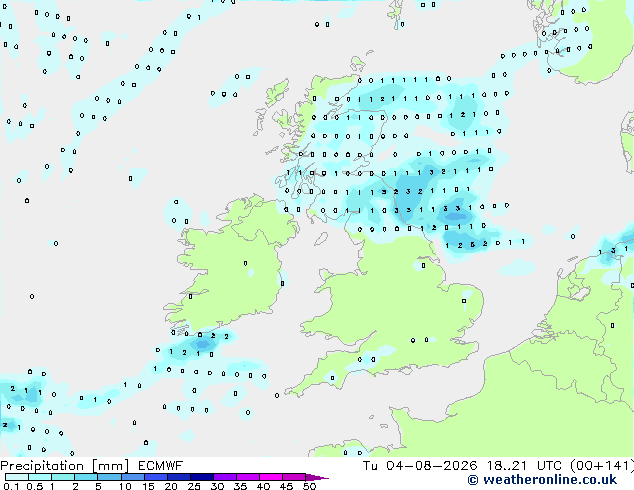Select the 25–30 mm dark blue legend swatch
Screen dimensions: 634x490
pos(201,477)
